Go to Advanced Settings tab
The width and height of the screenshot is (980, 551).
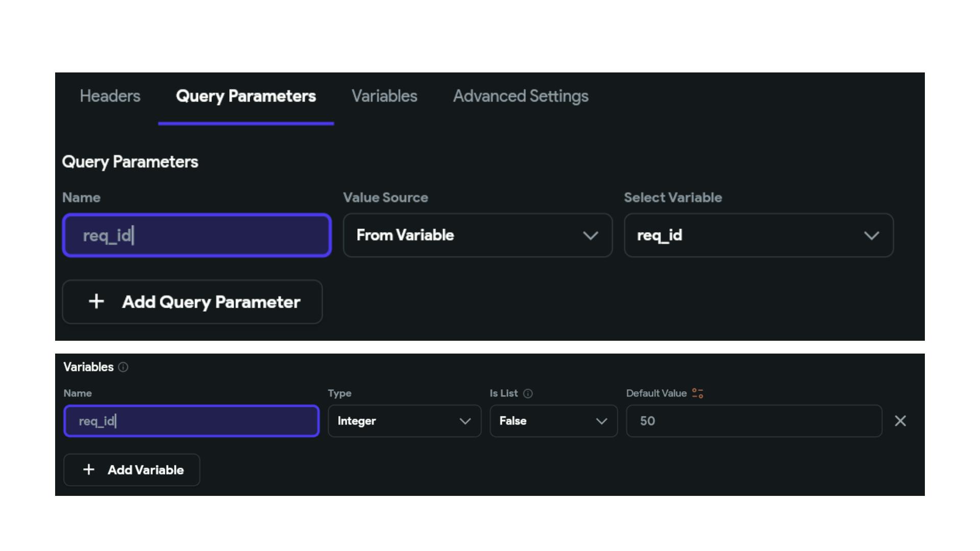521,96
